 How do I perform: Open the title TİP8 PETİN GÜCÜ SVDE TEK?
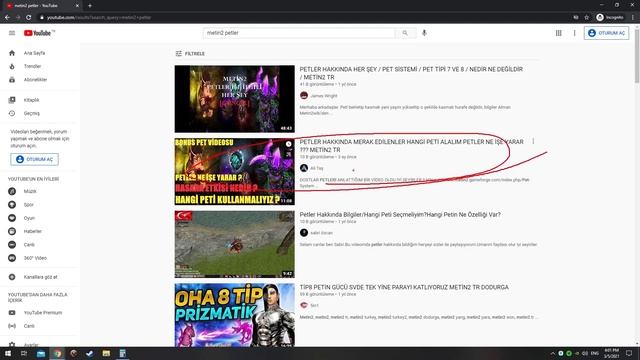pyautogui.click(x=404, y=287)
